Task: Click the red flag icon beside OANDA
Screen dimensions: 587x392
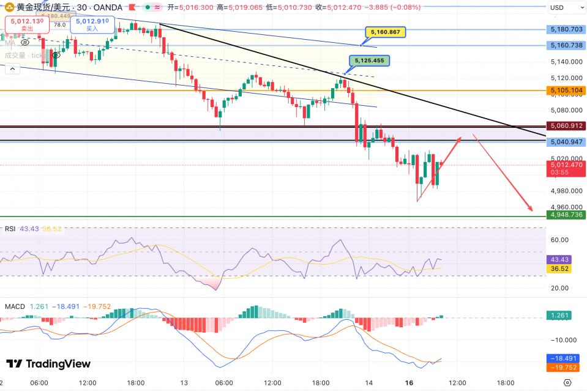Action: pyautogui.click(x=132, y=7)
